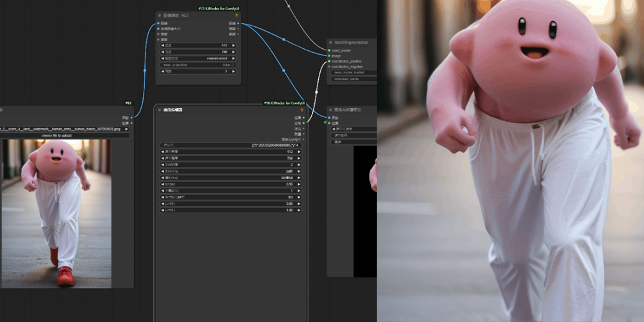Click the #96 KJNodes for ComfyUI badge

point(284,102)
